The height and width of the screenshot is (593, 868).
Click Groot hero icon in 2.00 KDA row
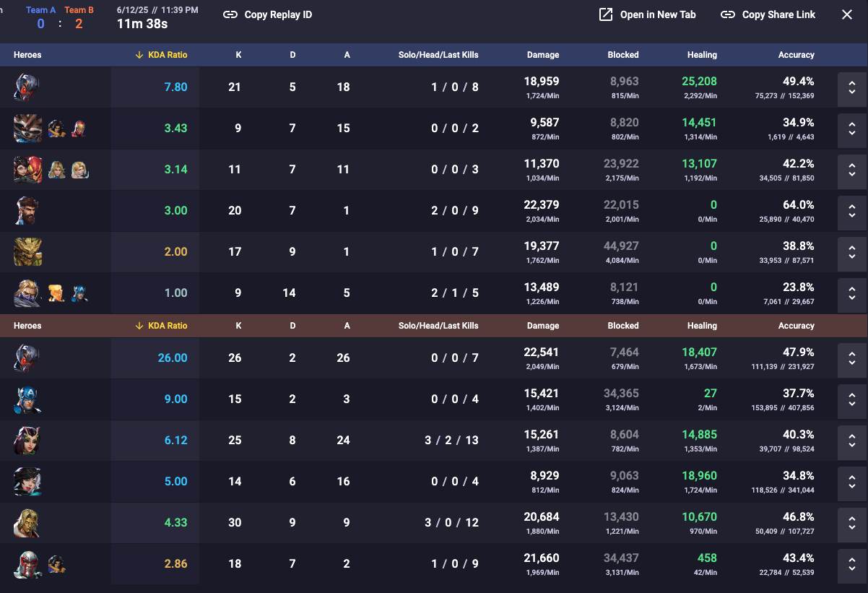pos(27,252)
